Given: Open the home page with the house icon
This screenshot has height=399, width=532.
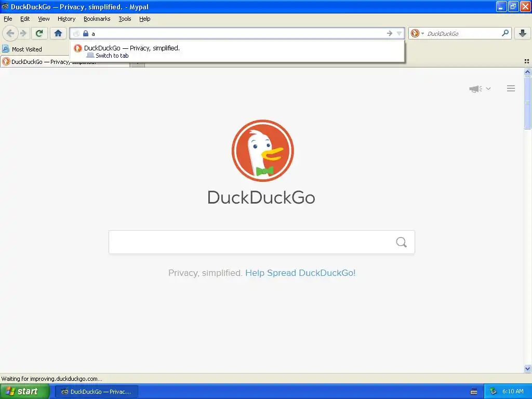Looking at the screenshot, I should [58, 33].
